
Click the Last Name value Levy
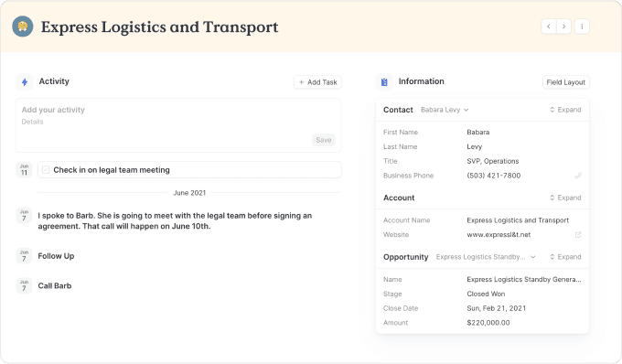475,146
